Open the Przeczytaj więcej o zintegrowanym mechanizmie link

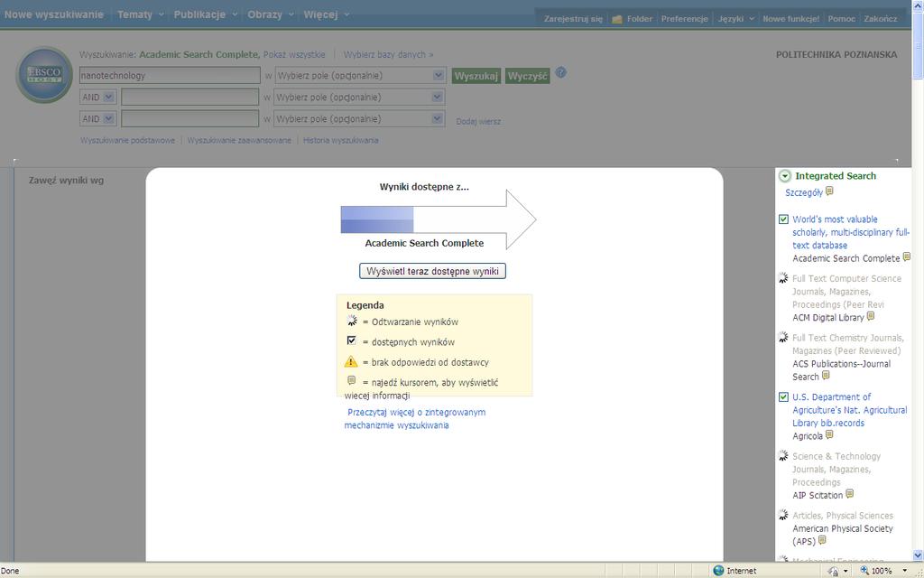(x=415, y=419)
